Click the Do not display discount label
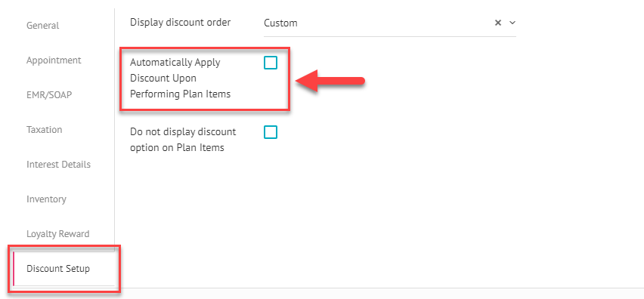 coord(183,140)
